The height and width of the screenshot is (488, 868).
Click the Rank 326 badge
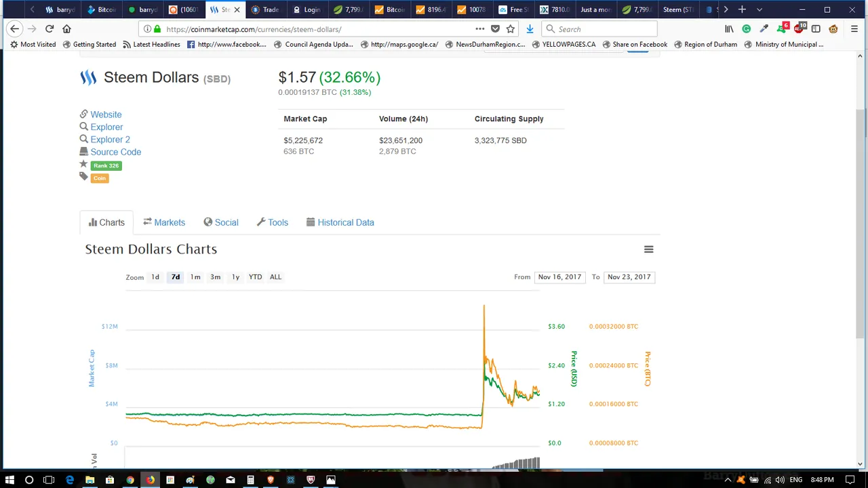(106, 165)
